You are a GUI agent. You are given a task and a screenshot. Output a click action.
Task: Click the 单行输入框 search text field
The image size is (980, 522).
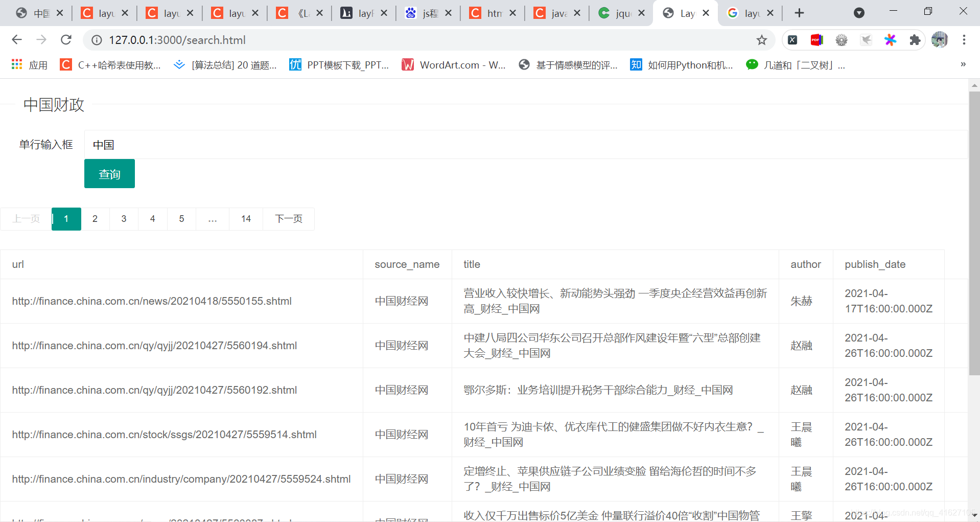click(x=526, y=145)
